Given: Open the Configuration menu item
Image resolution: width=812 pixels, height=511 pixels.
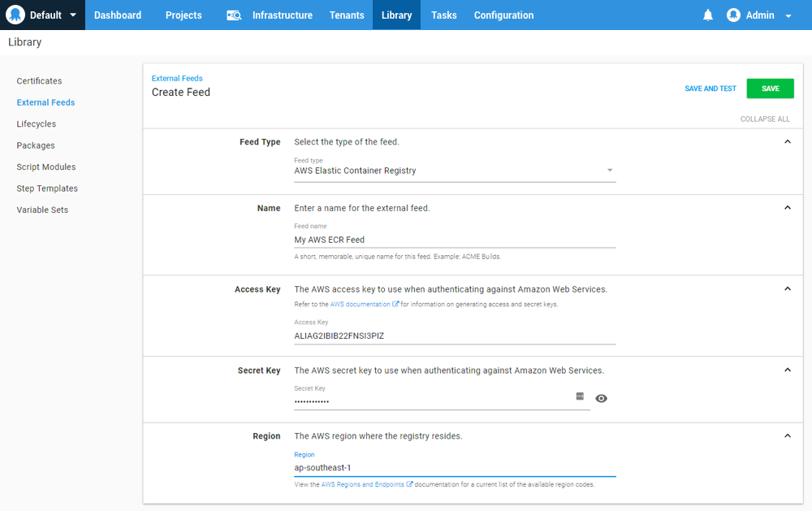Looking at the screenshot, I should pyautogui.click(x=504, y=15).
